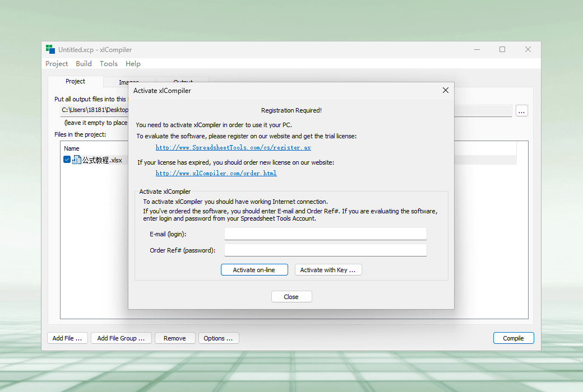The width and height of the screenshot is (583, 392).
Task: Open the Build menu
Action: [x=84, y=63]
